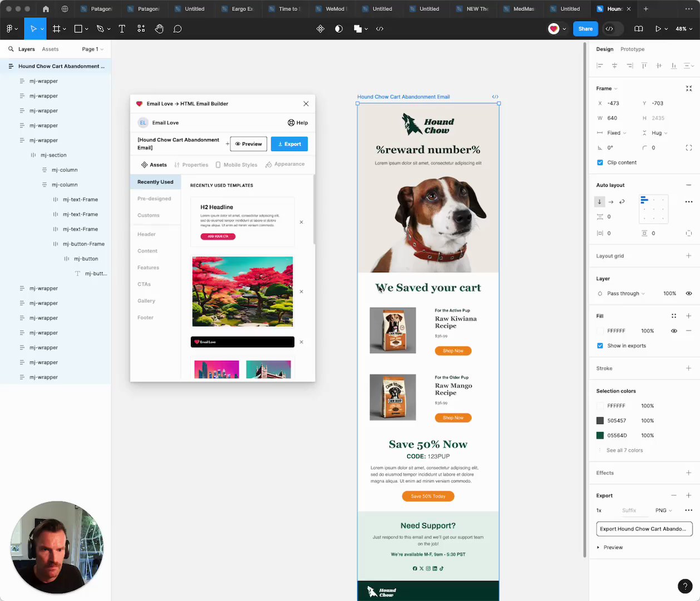Open Properties tab in plugin
Viewport: 700px width, 601px height.
[x=191, y=165]
